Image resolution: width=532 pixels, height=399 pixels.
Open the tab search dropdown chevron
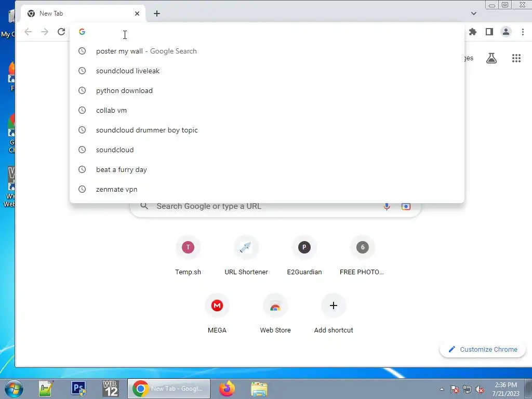(474, 14)
